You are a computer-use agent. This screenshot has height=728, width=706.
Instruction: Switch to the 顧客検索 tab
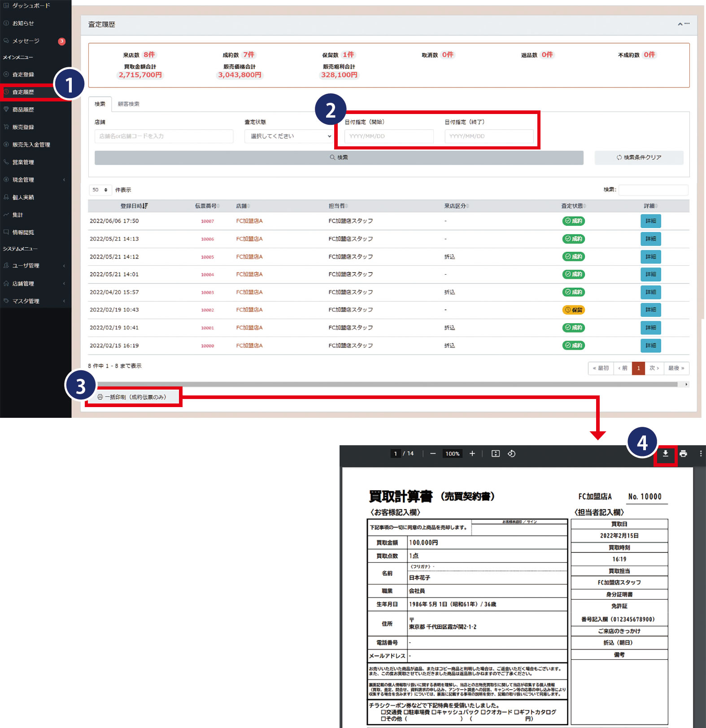click(128, 104)
